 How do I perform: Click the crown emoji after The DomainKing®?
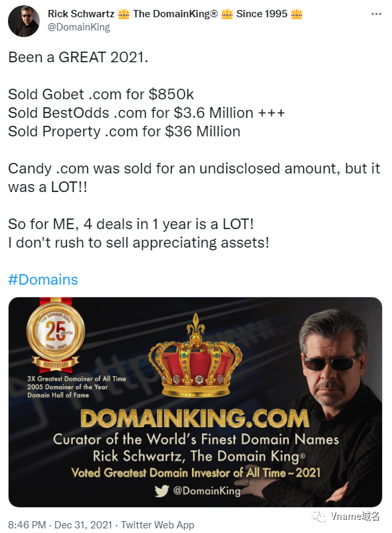[x=226, y=14]
